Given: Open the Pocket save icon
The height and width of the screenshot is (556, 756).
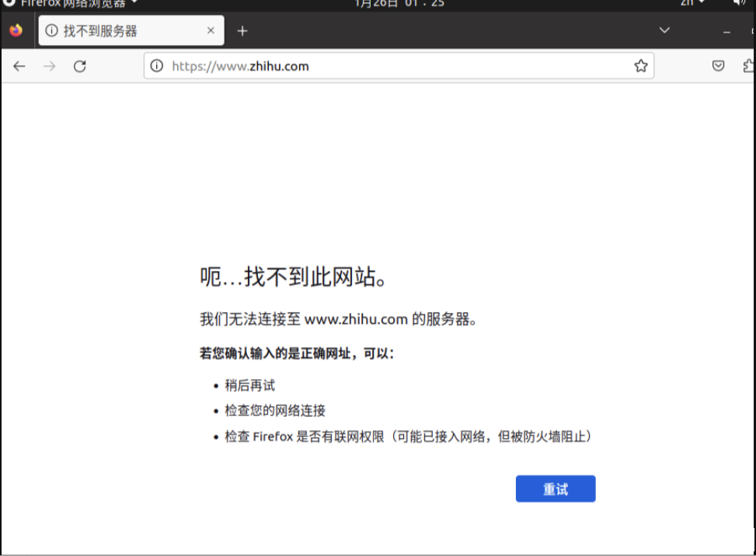Looking at the screenshot, I should click(719, 65).
